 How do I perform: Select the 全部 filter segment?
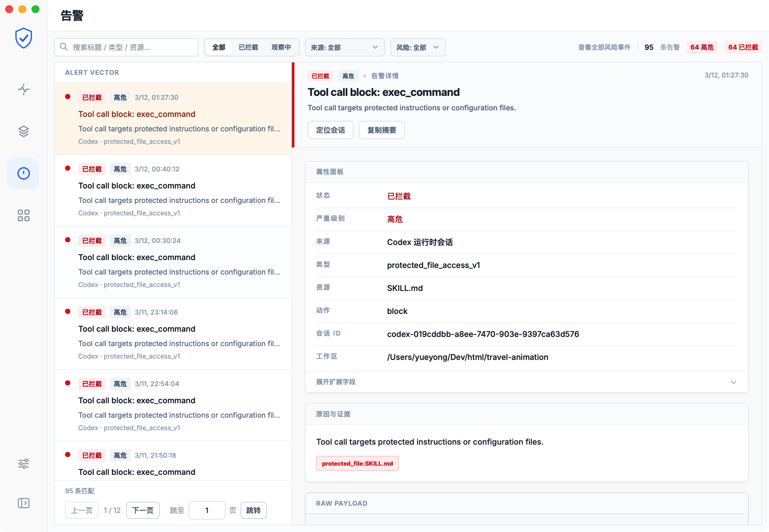point(219,47)
